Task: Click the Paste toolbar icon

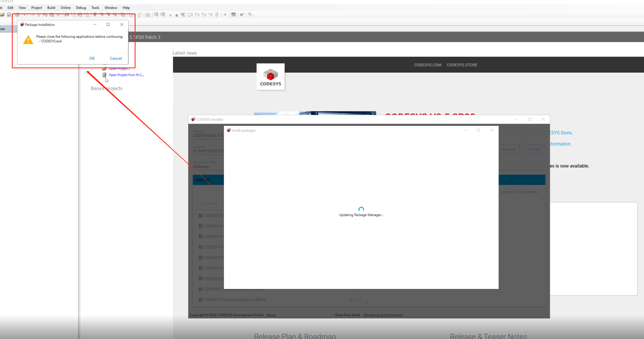Action: (x=52, y=15)
